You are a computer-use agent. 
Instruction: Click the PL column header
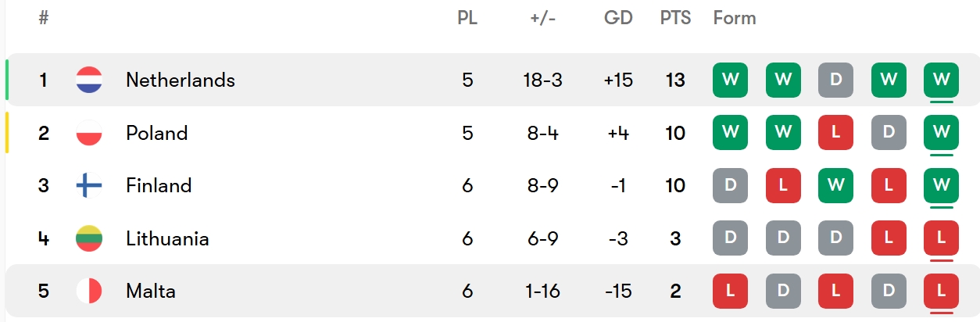(467, 18)
